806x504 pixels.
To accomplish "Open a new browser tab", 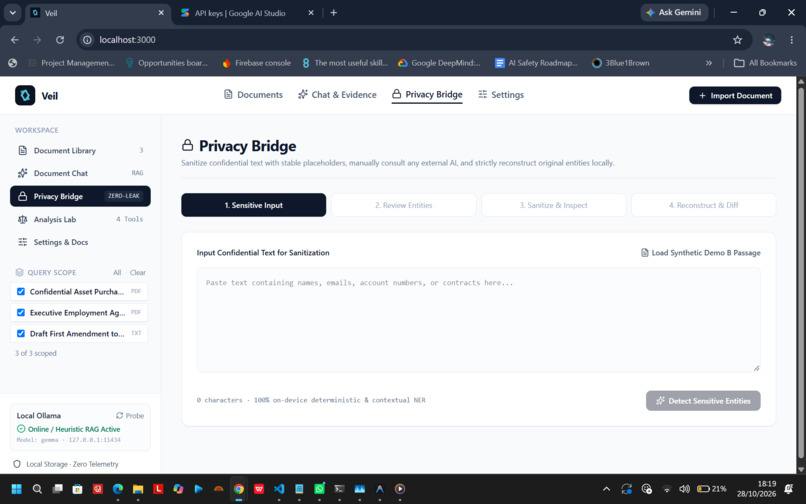I will coord(334,13).
